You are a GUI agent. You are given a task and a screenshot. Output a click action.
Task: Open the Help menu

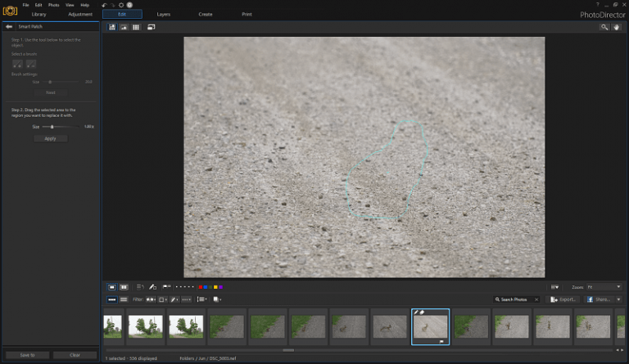point(84,5)
